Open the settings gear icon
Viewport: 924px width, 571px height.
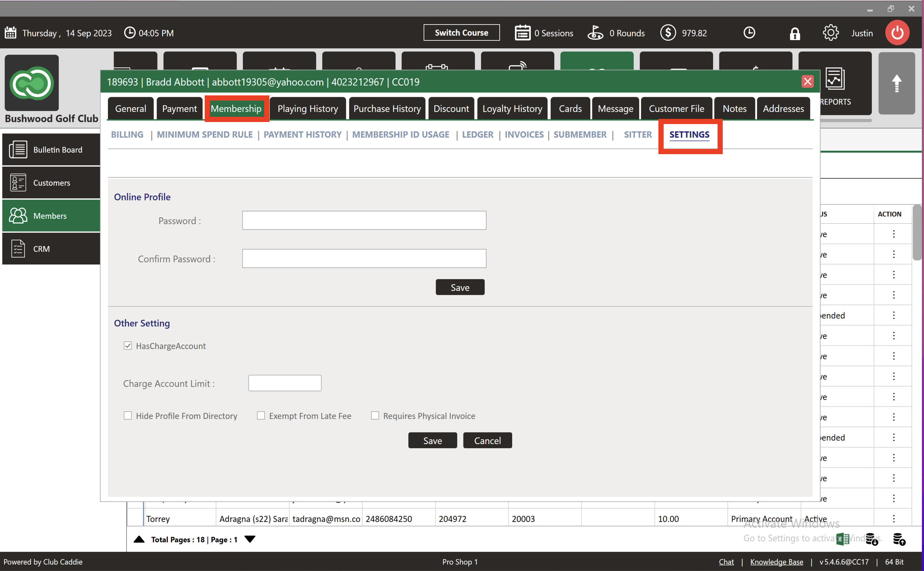(x=830, y=33)
